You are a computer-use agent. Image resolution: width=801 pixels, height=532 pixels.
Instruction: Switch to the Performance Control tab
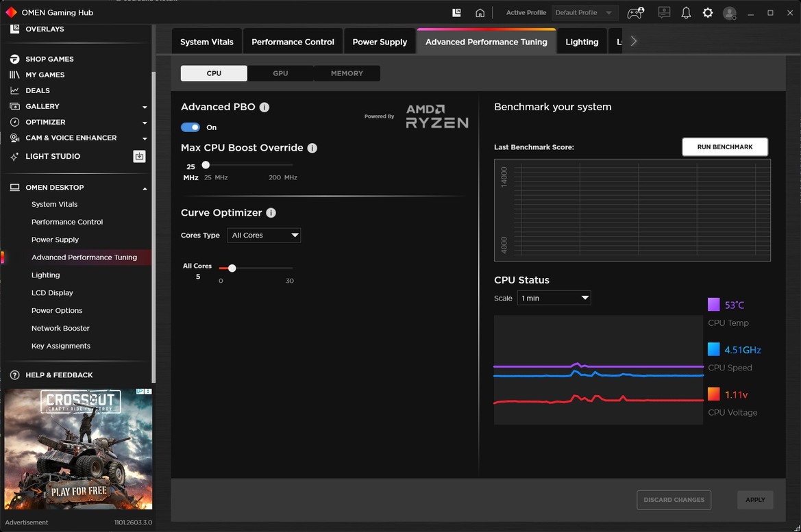pyautogui.click(x=293, y=42)
